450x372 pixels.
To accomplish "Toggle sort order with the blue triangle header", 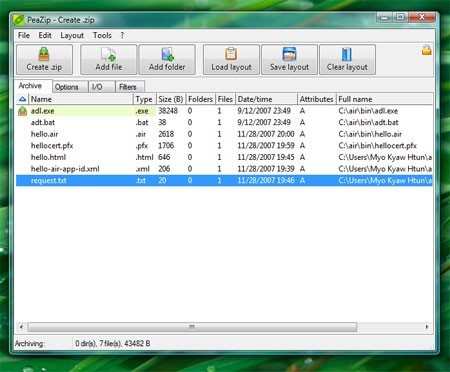I will (x=22, y=99).
